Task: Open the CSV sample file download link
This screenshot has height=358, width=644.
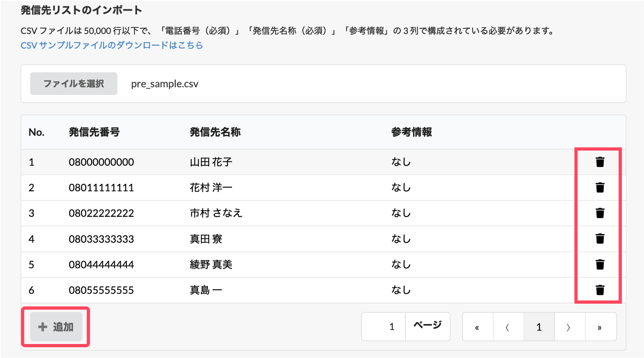Action: click(112, 45)
